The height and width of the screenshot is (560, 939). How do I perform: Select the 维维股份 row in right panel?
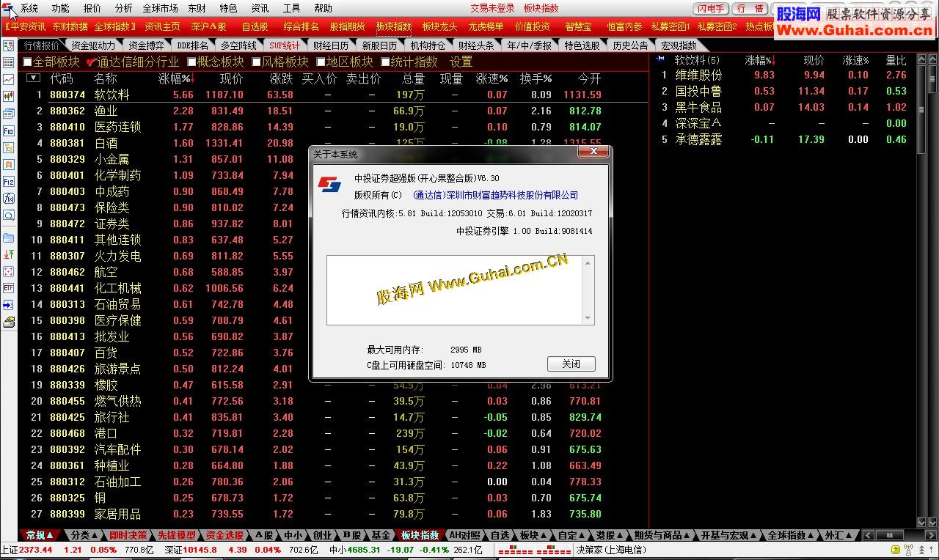pyautogui.click(x=783, y=75)
